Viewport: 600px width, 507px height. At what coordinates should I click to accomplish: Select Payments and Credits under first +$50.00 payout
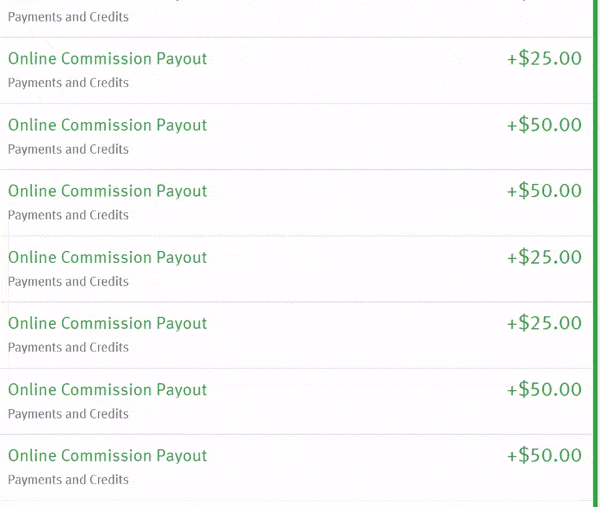68,149
